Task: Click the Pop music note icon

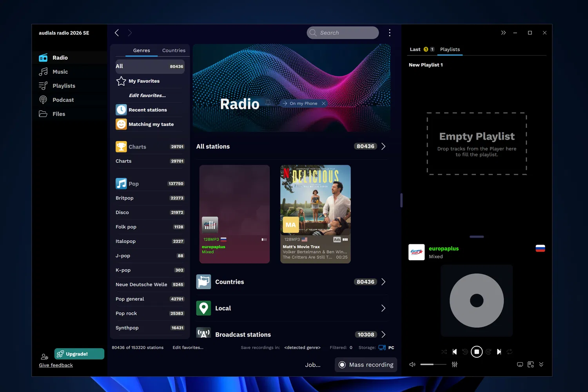Action: point(121,183)
